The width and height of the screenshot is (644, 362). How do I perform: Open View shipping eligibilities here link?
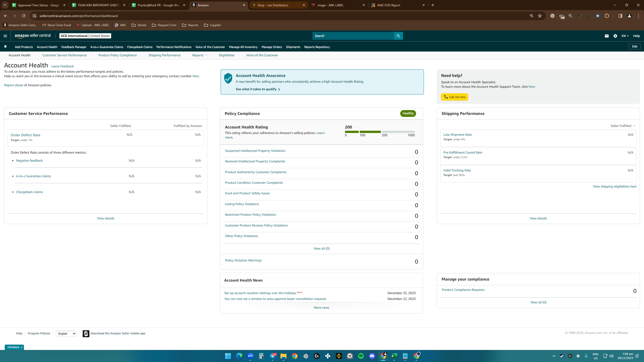(x=615, y=187)
